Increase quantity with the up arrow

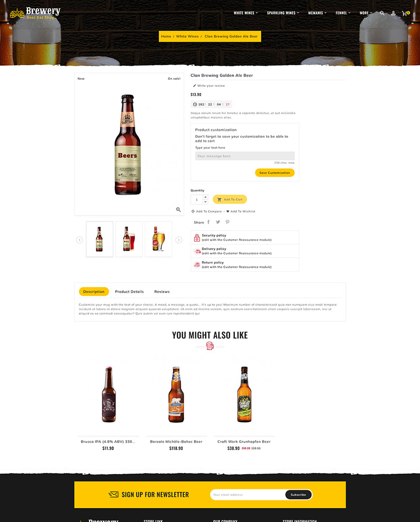[205, 197]
